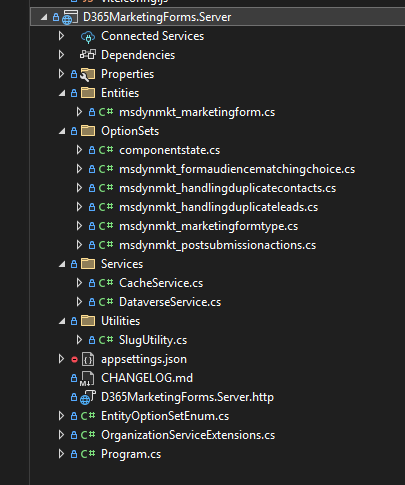Click the C# icon of componentstate.cs
This screenshot has width=405, height=485.
tap(106, 150)
